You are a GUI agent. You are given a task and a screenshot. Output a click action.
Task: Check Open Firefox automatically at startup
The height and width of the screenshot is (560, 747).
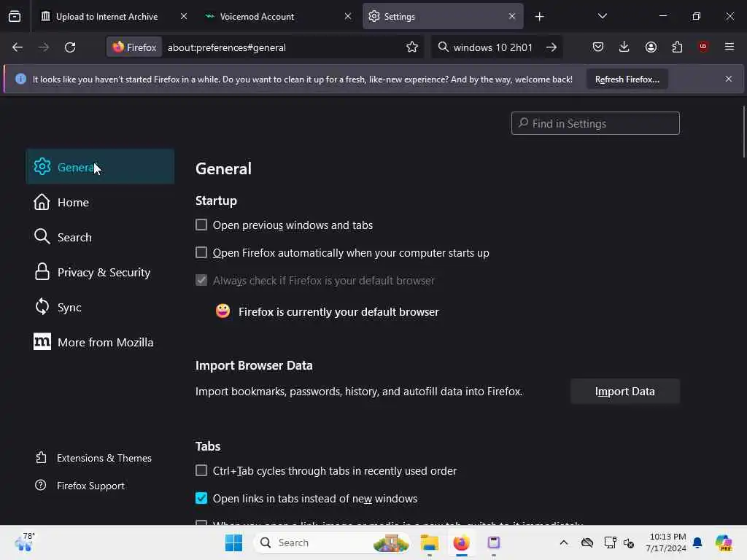pos(201,252)
